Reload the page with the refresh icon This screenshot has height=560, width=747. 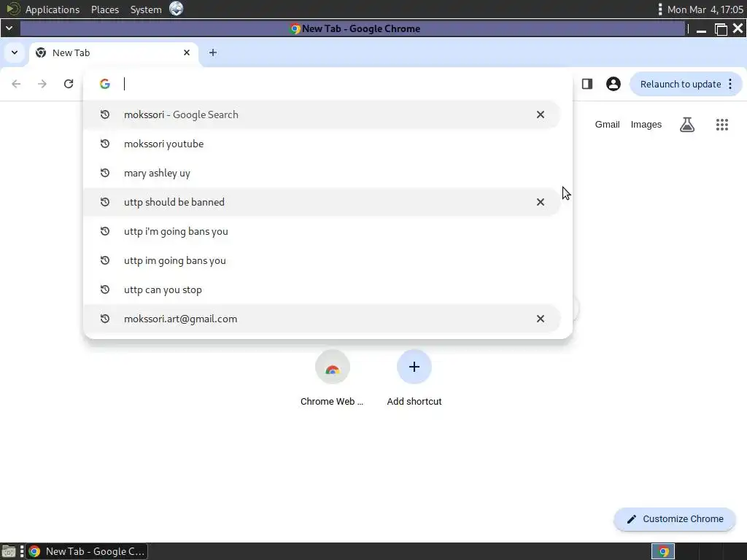point(69,84)
